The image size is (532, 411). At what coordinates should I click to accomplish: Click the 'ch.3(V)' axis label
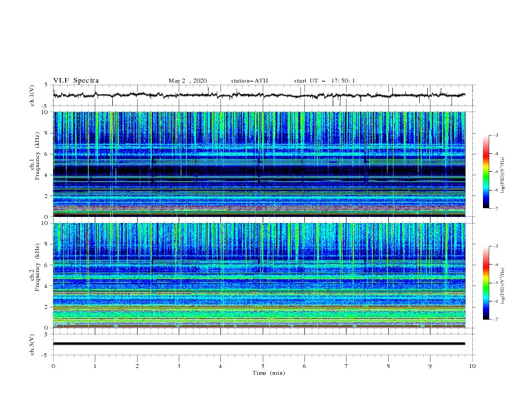coord(32,345)
